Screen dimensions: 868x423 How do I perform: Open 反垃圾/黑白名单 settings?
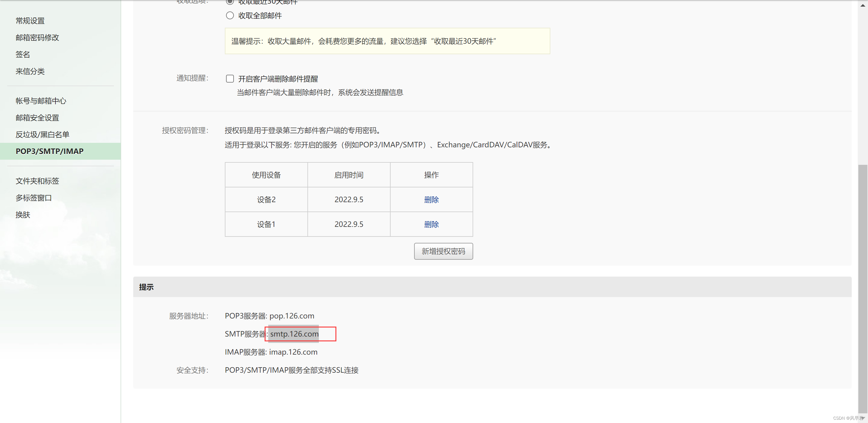42,134
